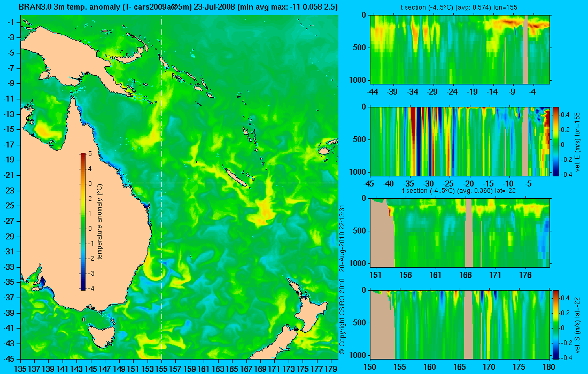Open the lon=155 temperature section plot
This screenshot has width=588, height=374.
pos(460,50)
